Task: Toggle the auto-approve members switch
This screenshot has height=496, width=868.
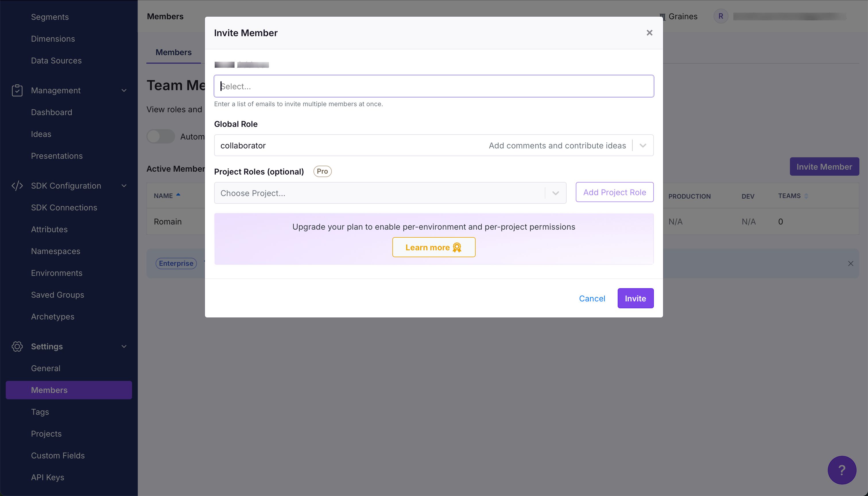Action: pos(161,137)
